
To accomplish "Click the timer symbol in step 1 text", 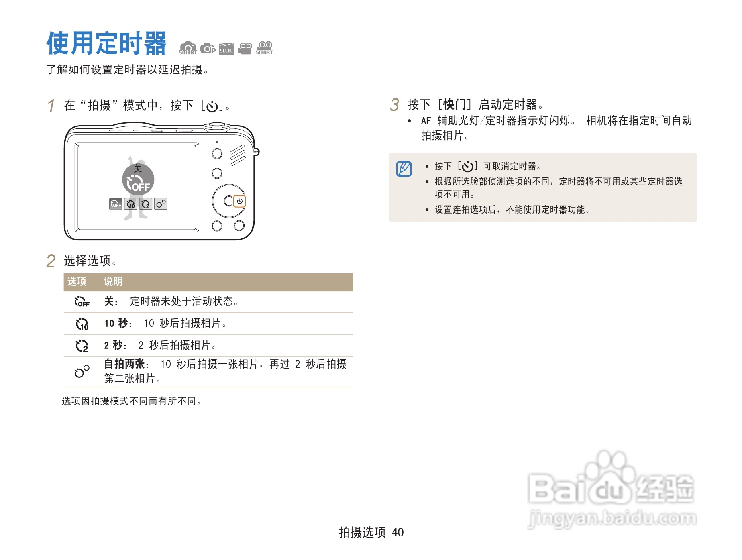I will pyautogui.click(x=212, y=106).
